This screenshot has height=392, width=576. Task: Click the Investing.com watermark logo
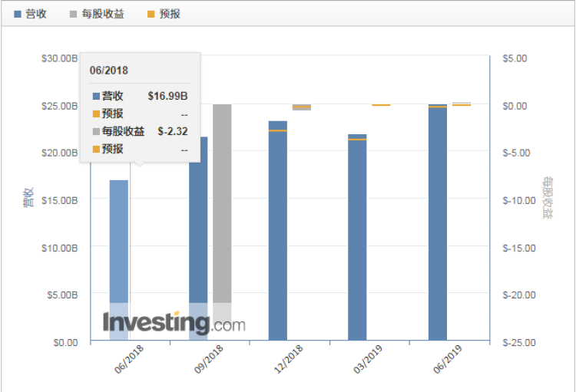(x=174, y=322)
